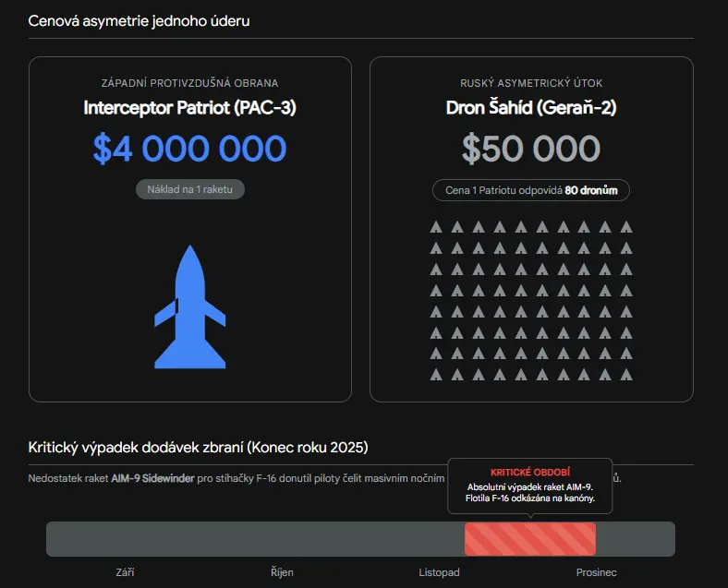Viewport: 728px width, 588px height.
Task: Click the 'Prosinec' timeline label
Action: tap(596, 572)
